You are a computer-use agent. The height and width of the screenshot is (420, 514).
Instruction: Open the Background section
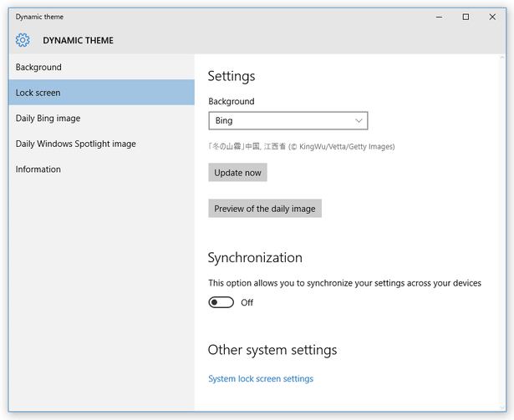pos(102,67)
